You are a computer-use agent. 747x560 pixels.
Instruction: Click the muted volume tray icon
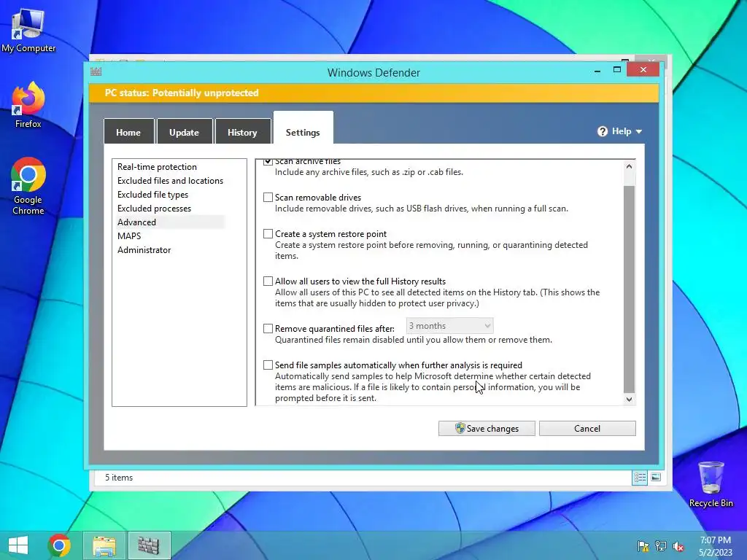(678, 546)
